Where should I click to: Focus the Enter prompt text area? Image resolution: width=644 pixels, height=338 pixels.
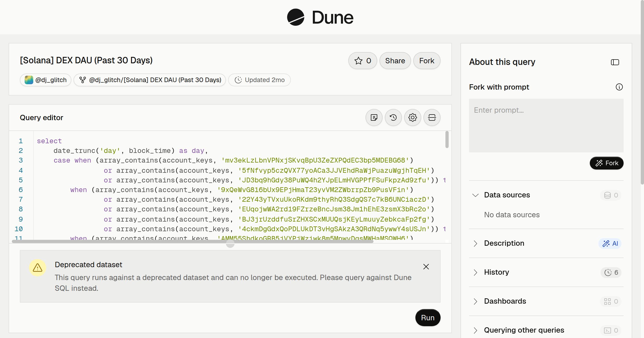(546, 126)
